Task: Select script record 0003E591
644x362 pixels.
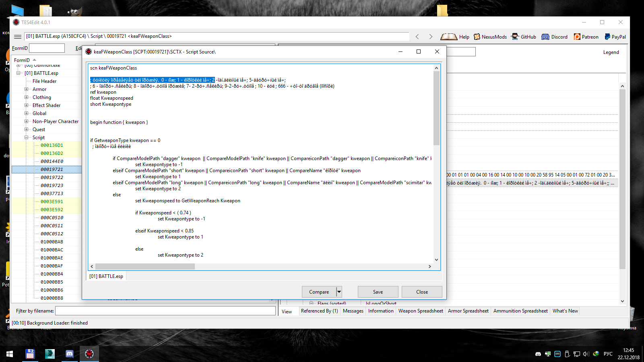Action: tap(52, 202)
